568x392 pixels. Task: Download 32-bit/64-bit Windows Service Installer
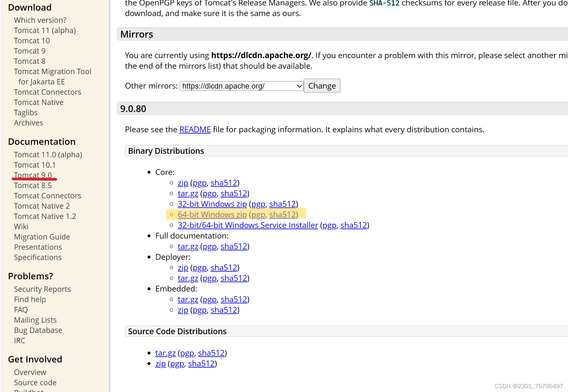248,225
